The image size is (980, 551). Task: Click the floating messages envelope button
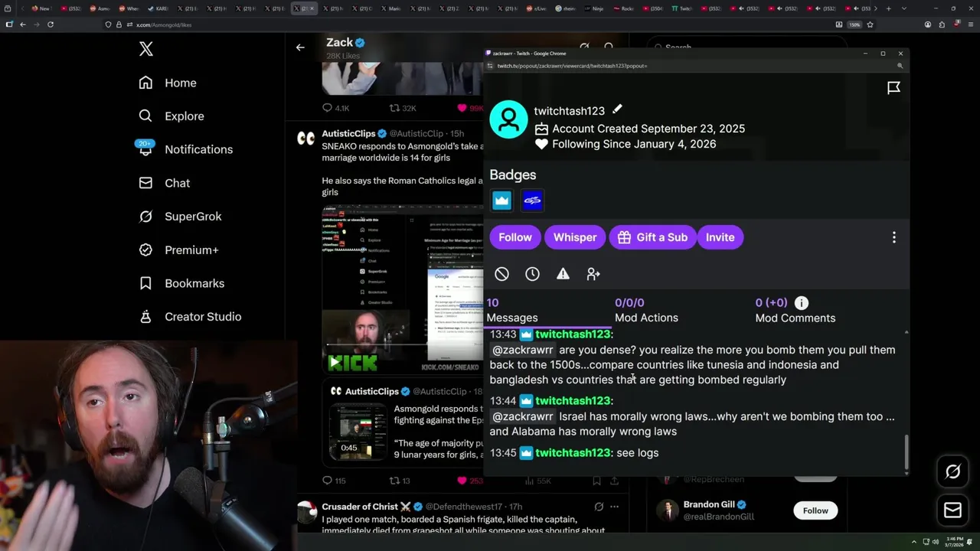(953, 510)
